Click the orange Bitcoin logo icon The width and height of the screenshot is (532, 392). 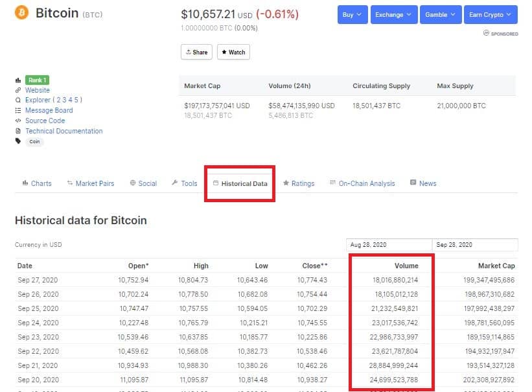point(22,13)
